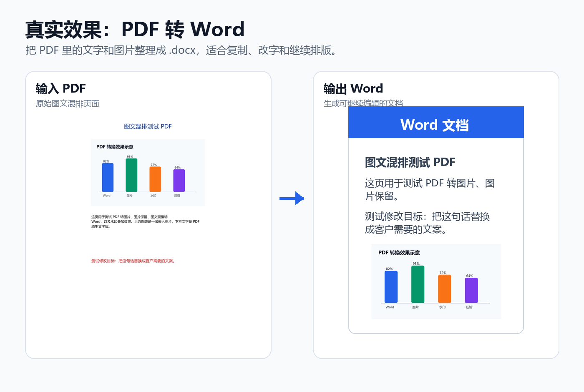Click the Word paragraph "测试修改目标：把这句话替换成客户需要的文案。"
Viewport: 584px width, 392px height.
pos(427,223)
